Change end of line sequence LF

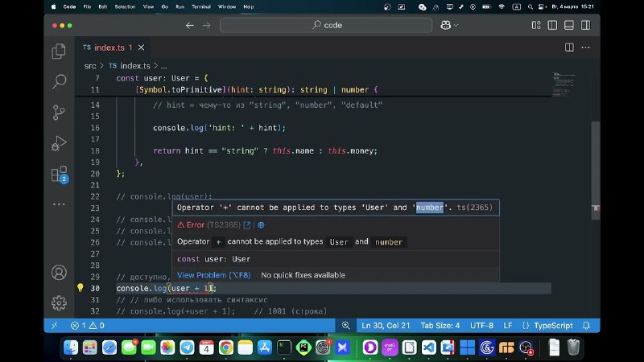coord(508,326)
